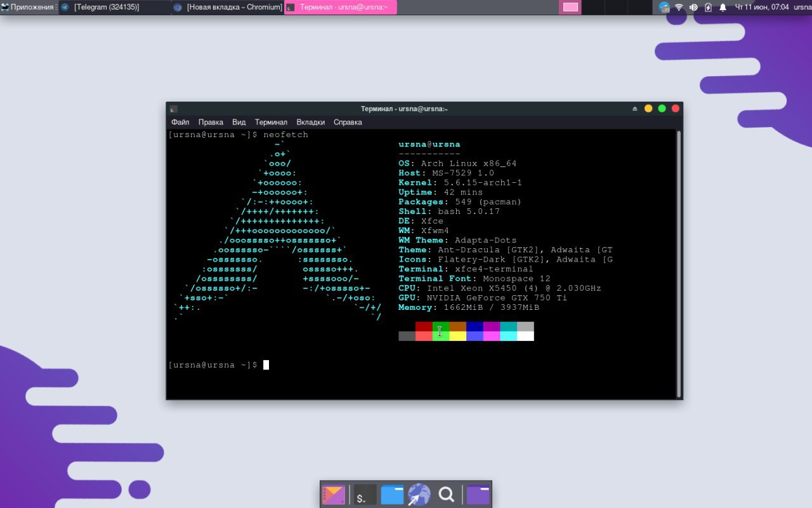Screen dimensions: 812x508
Task: Click the 'Uptime: 42 mins' line
Action: (440, 192)
